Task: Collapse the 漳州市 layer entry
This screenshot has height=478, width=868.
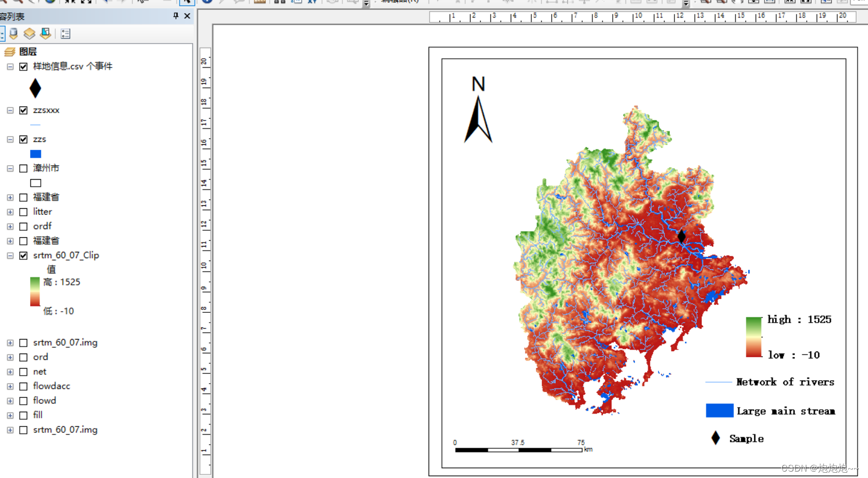Action: 10,168
